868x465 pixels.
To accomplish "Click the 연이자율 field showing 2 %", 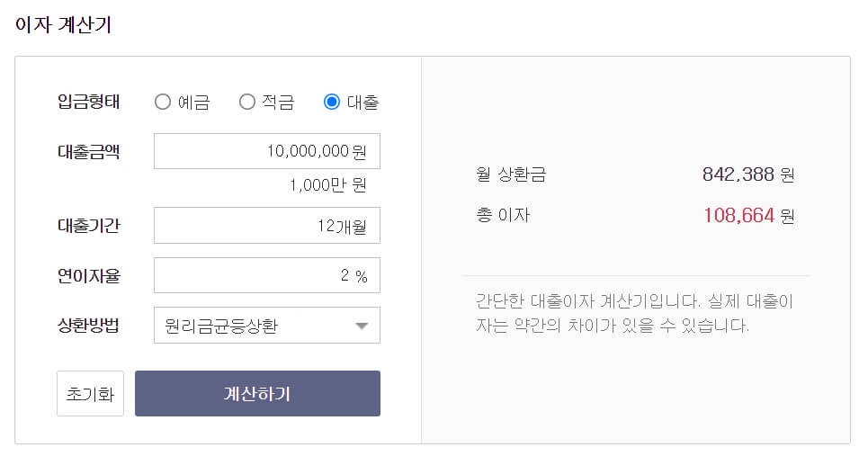I will point(267,275).
